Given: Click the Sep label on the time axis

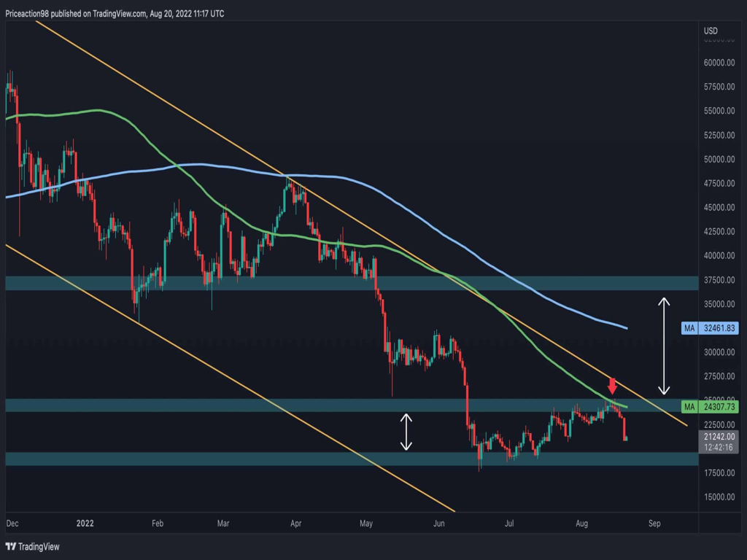Looking at the screenshot, I should tap(654, 523).
